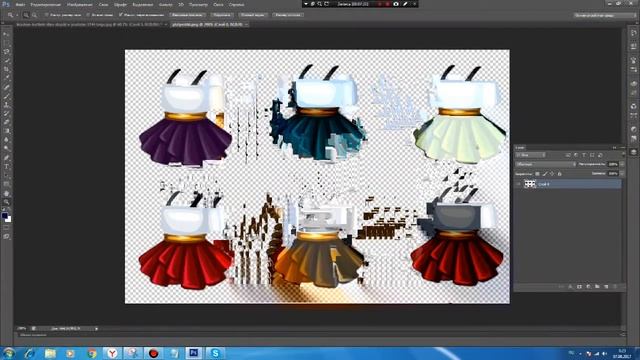The image size is (640, 360).
Task: Click the Actual Pixels button
Action: (187, 15)
